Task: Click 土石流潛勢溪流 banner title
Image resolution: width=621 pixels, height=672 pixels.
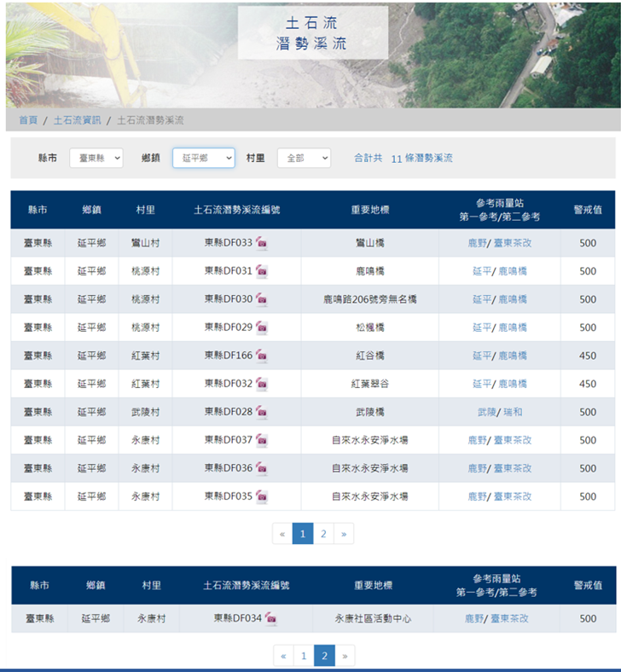Action: pyautogui.click(x=311, y=33)
